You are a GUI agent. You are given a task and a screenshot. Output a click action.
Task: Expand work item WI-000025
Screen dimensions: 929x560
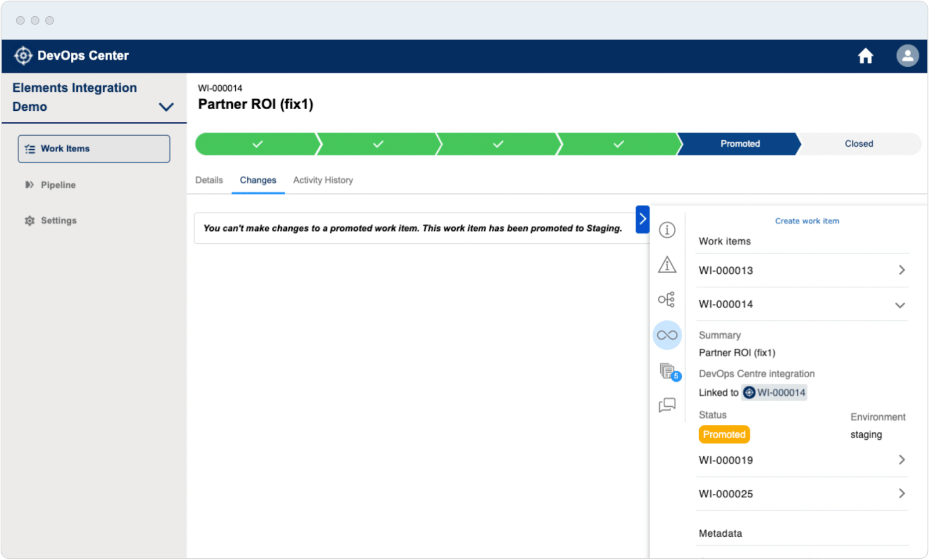tap(901, 493)
